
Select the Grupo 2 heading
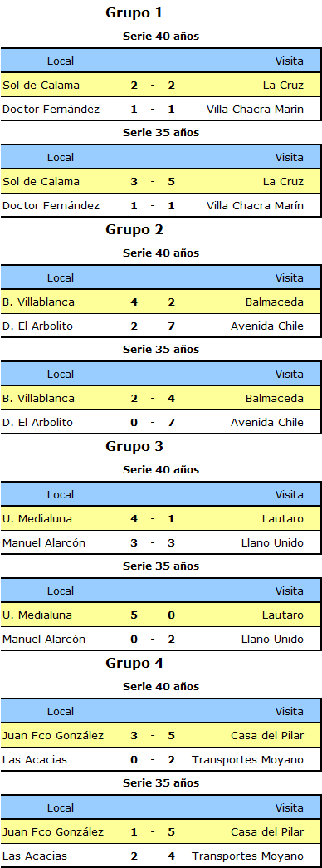tap(134, 230)
